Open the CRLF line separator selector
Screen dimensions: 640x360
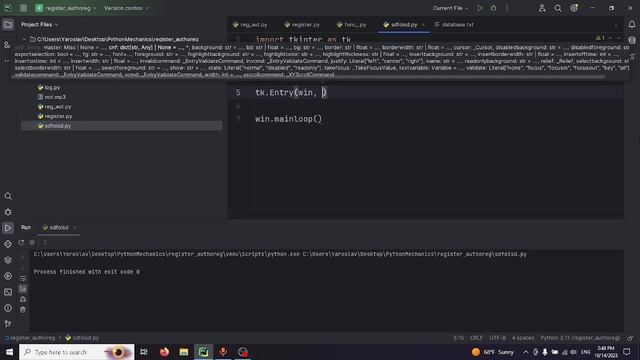(x=476, y=338)
